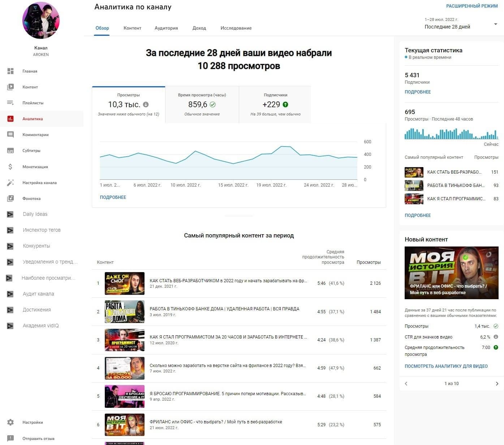
Task: Click the Просмотры column header in table
Action: coord(369,262)
